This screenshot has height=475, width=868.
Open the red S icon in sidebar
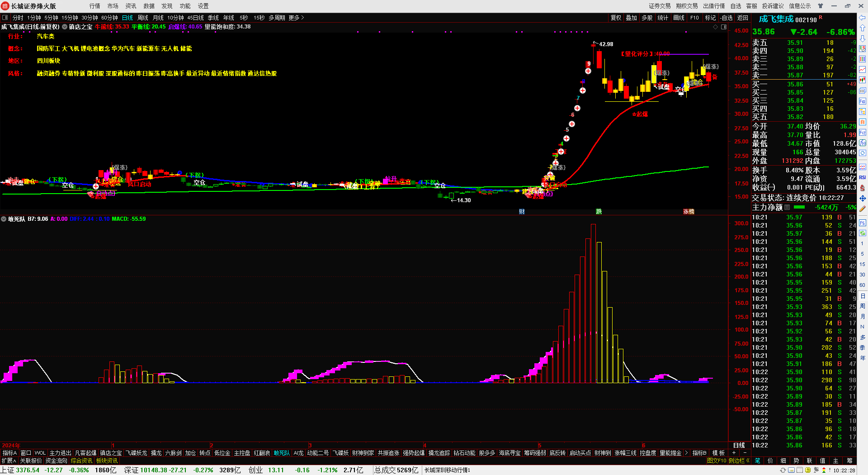[863, 188]
